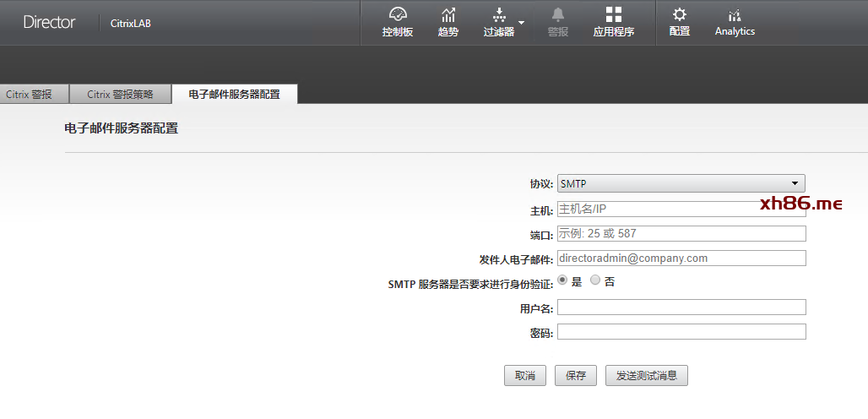
Task: Select the 是 authentication radio button
Action: pyautogui.click(x=563, y=280)
